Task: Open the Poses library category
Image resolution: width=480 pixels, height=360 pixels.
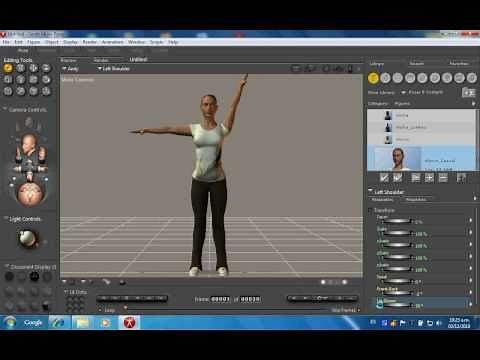Action: point(385,78)
